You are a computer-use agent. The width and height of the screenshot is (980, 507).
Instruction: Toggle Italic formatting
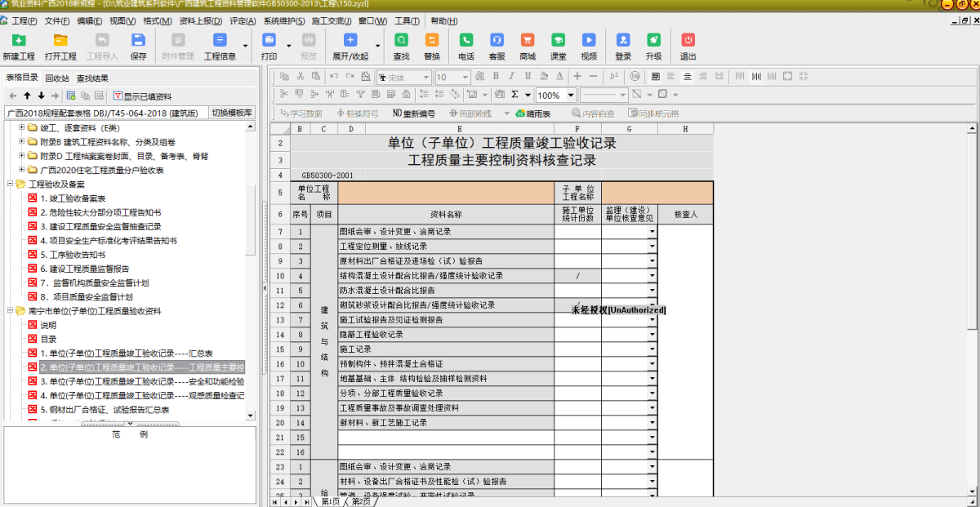coord(511,76)
